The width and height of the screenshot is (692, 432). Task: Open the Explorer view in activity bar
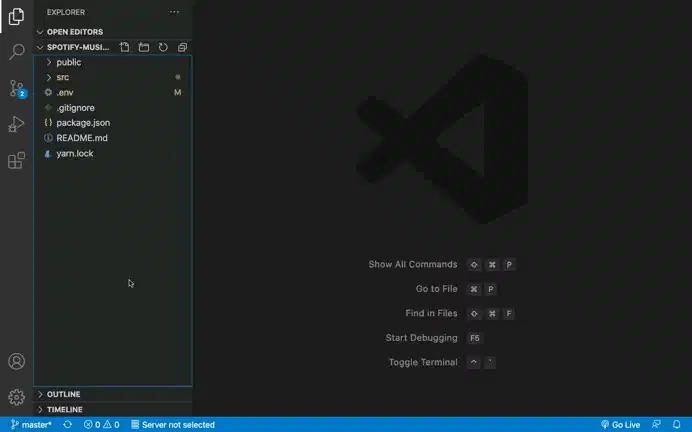point(16,16)
